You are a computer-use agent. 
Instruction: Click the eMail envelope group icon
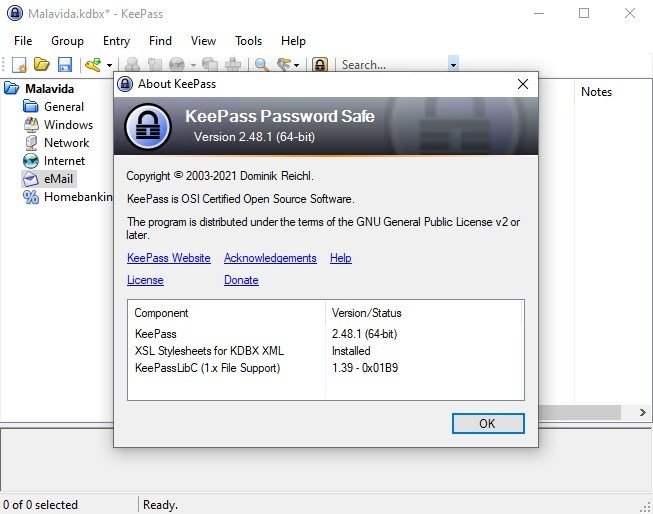[x=31, y=179]
